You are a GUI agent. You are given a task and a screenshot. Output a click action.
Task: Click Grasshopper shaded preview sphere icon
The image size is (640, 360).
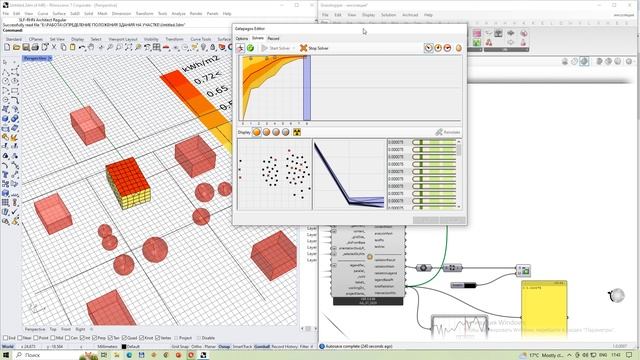[584, 62]
